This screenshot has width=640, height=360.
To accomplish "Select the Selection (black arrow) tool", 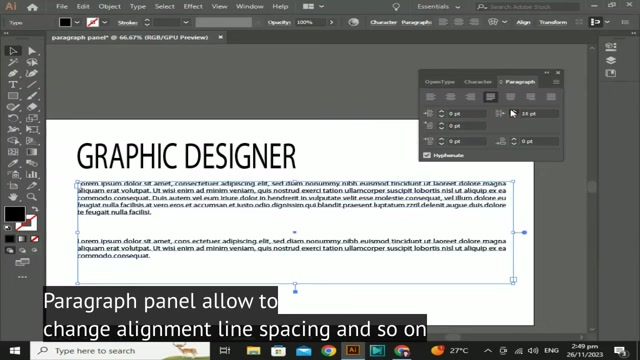I will tap(13, 51).
